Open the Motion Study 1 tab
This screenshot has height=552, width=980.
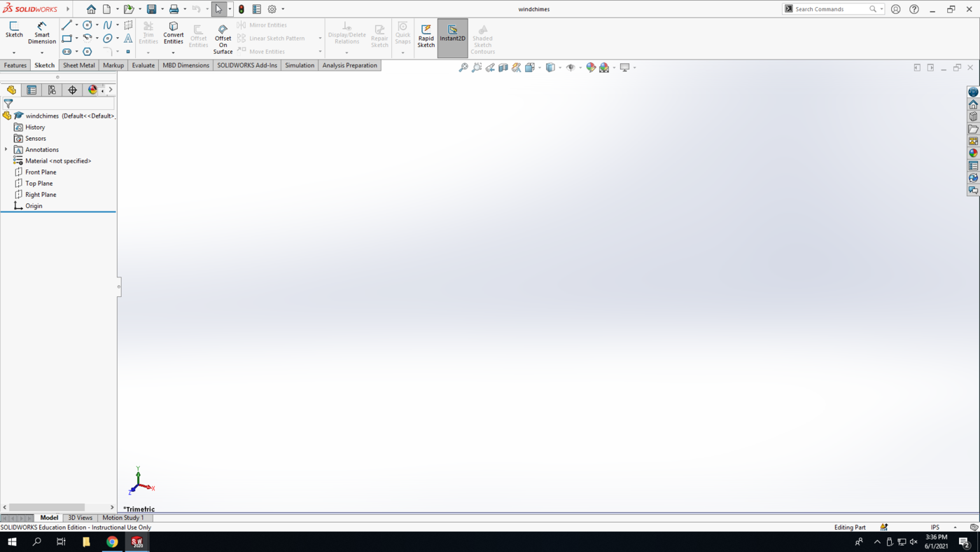[123, 518]
